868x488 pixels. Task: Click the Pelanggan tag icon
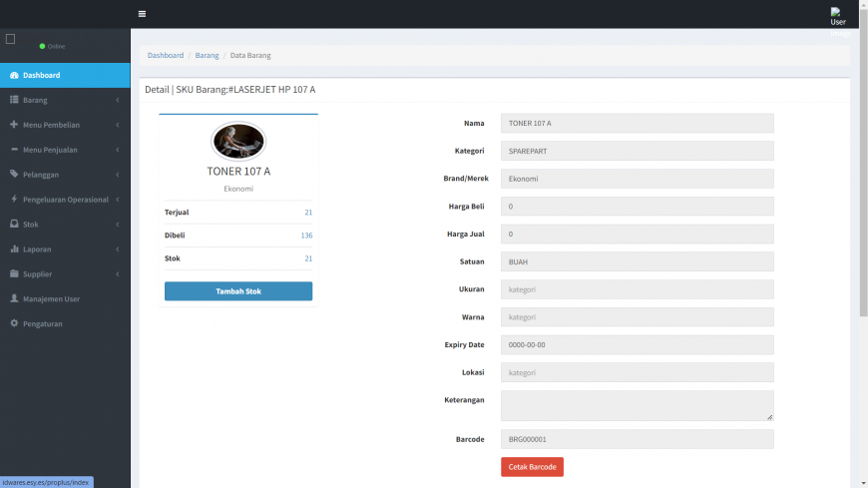(14, 174)
